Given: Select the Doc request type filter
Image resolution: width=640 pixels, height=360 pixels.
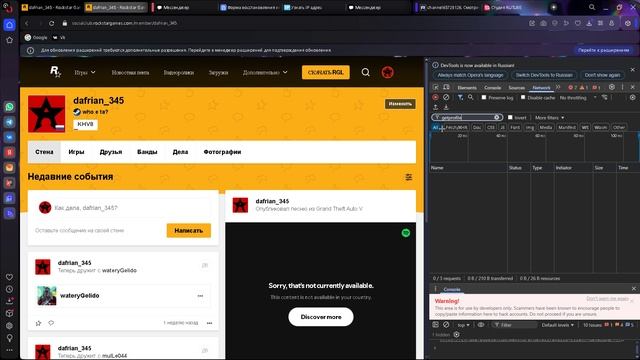Looking at the screenshot, I should tap(477, 127).
